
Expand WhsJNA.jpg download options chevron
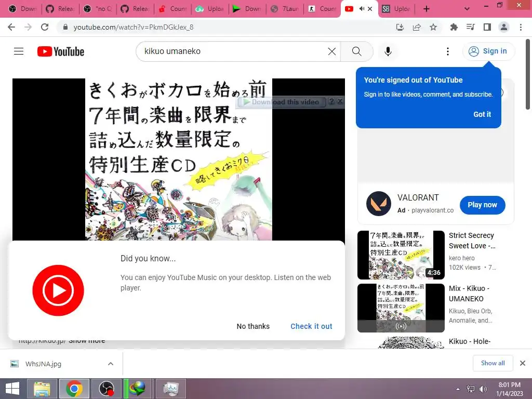111,364
